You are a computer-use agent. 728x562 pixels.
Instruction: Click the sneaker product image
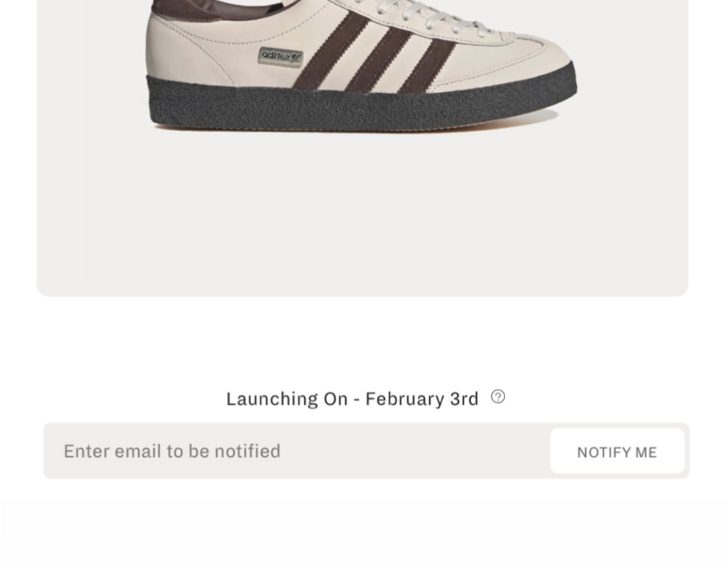(x=362, y=66)
